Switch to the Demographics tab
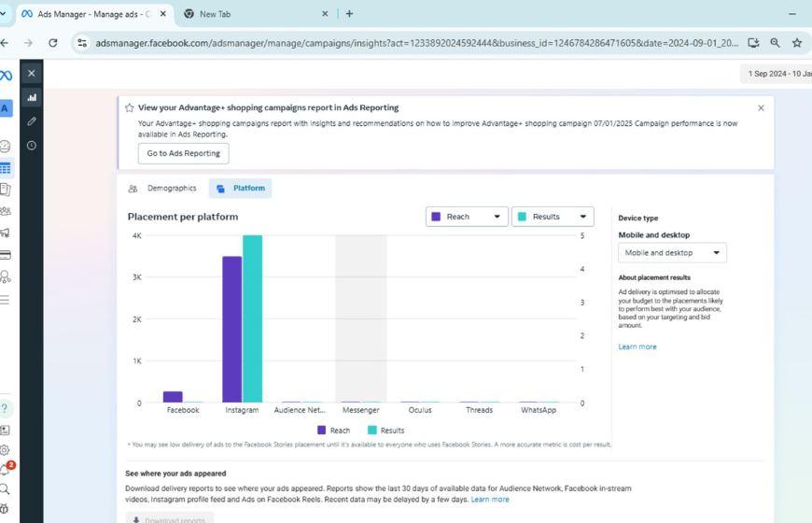The width and height of the screenshot is (812, 523). [162, 189]
